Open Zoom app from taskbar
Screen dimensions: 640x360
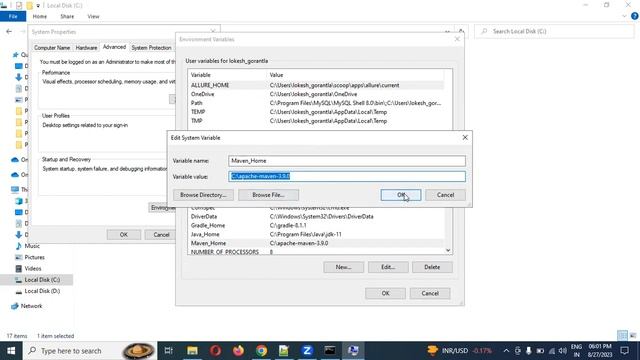pyautogui.click(x=307, y=351)
